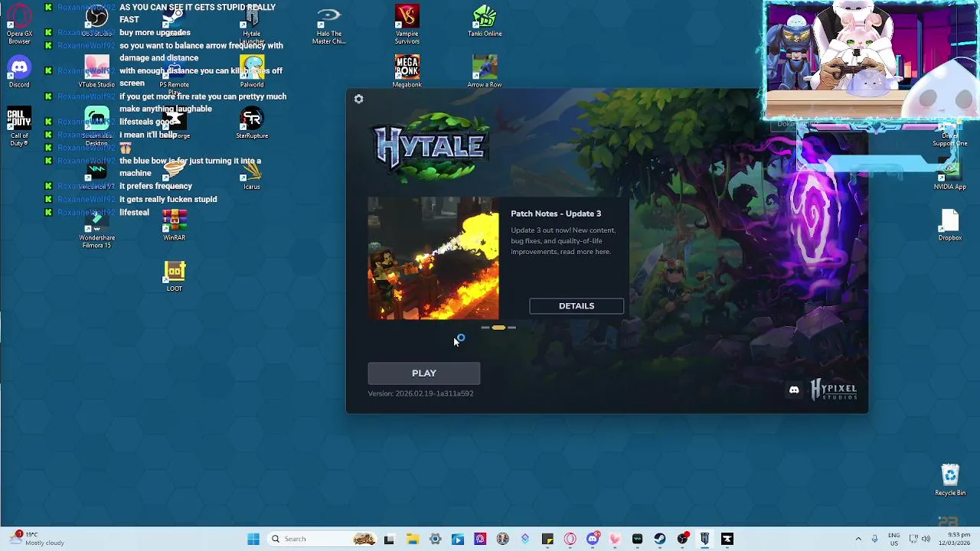980x551 pixels.
Task: Click the PLAY button in Hytale launcher
Action: (x=424, y=373)
